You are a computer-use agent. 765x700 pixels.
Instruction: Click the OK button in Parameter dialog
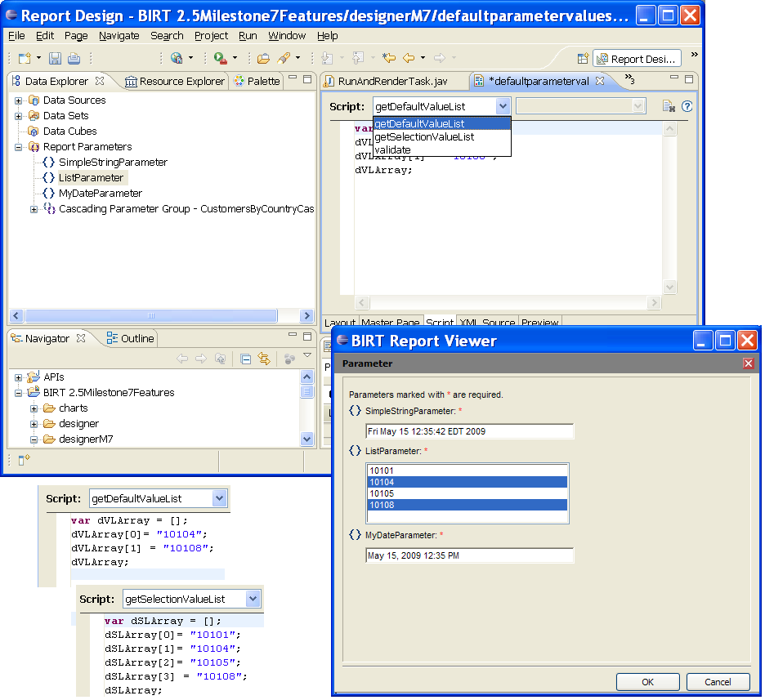[647, 682]
